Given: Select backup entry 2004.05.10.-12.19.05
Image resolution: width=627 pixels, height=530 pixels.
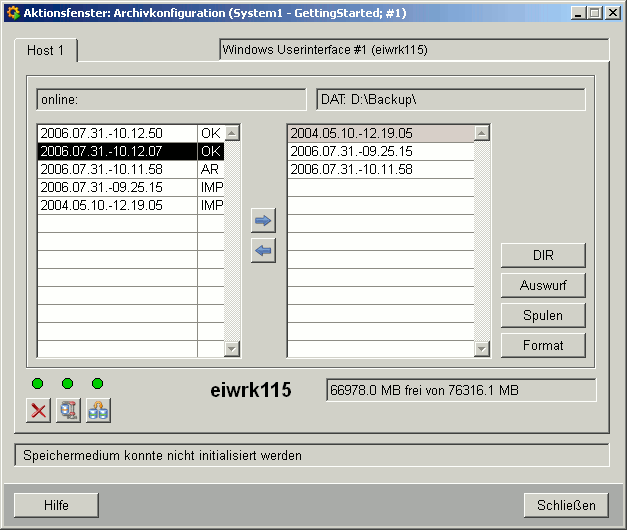Looking at the screenshot, I should pyautogui.click(x=380, y=133).
